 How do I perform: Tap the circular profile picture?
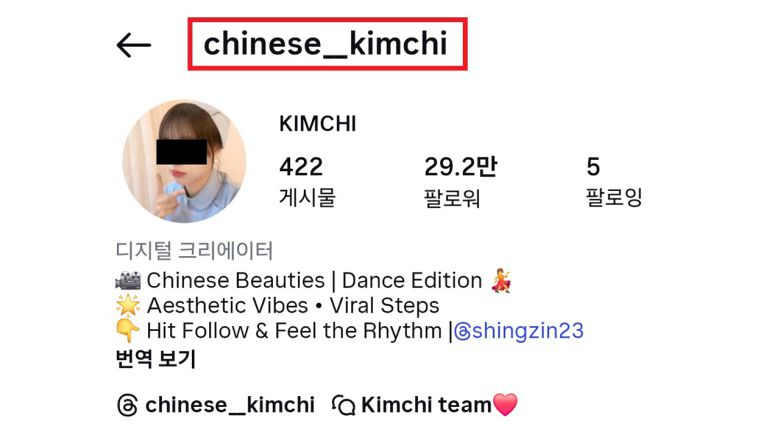[184, 161]
